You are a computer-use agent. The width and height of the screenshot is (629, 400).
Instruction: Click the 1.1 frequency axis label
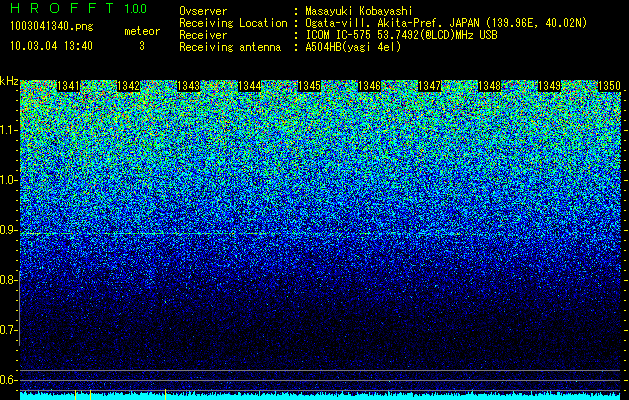pos(8,130)
